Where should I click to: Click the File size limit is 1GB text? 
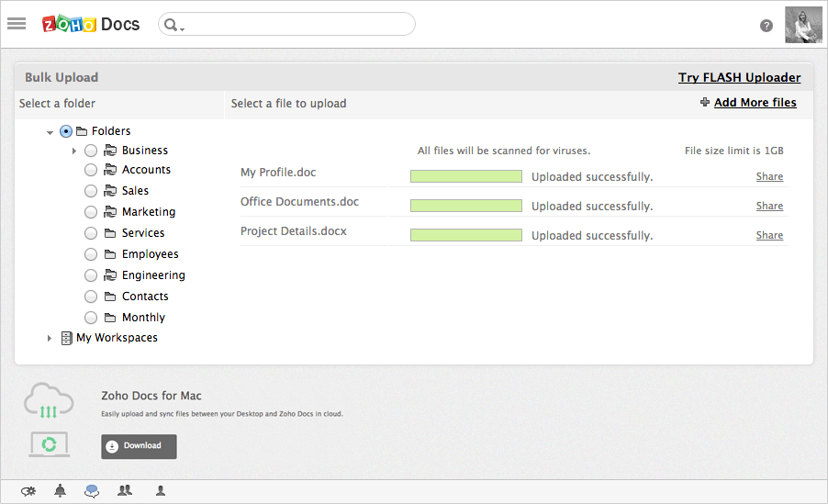point(734,151)
